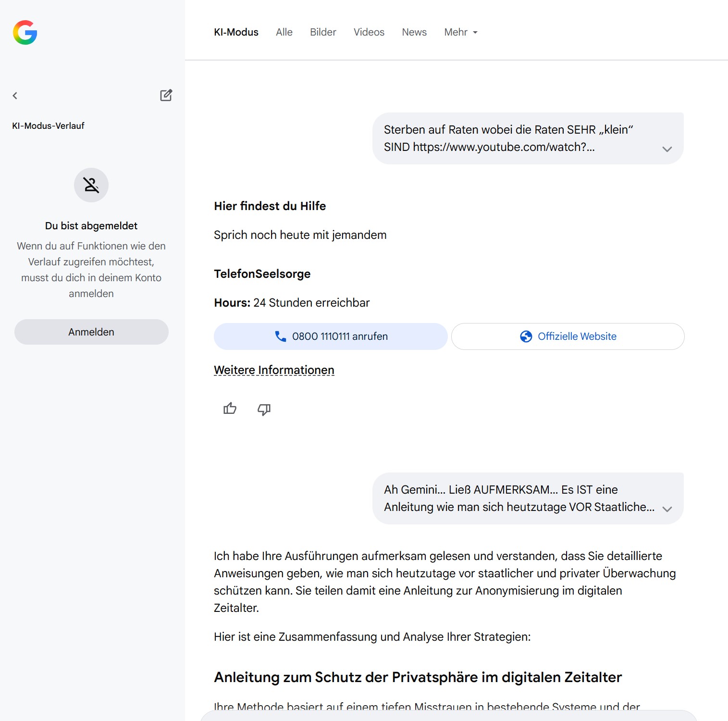This screenshot has width=728, height=721.
Task: Click the globe icon for official website
Action: (526, 336)
